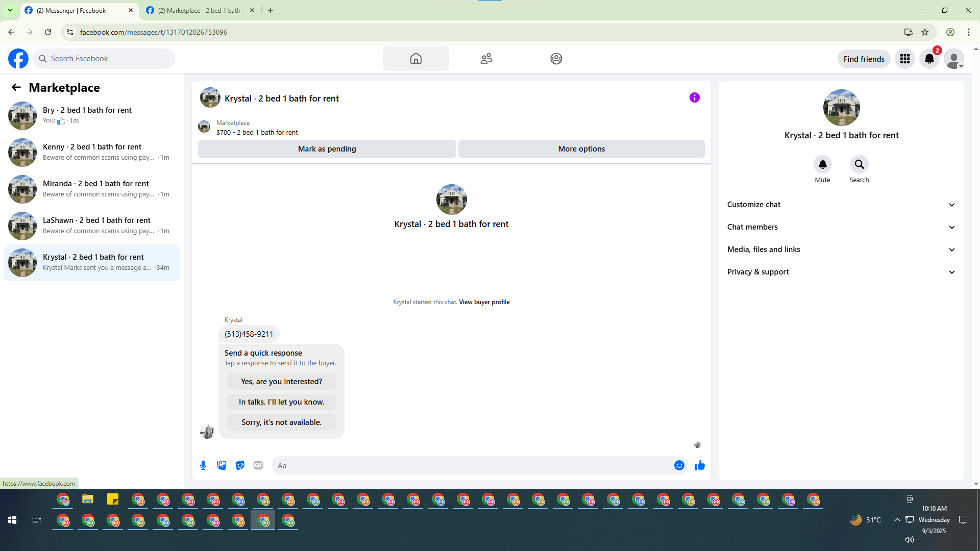Expand the Chat members section
Image resolution: width=980 pixels, height=551 pixels.
click(x=842, y=227)
